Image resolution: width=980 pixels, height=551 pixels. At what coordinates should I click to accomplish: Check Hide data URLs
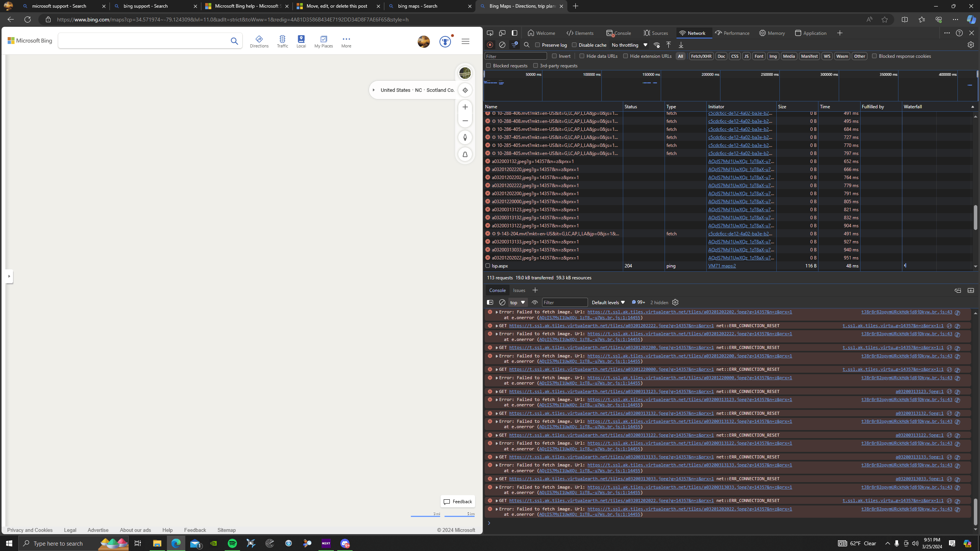(582, 56)
